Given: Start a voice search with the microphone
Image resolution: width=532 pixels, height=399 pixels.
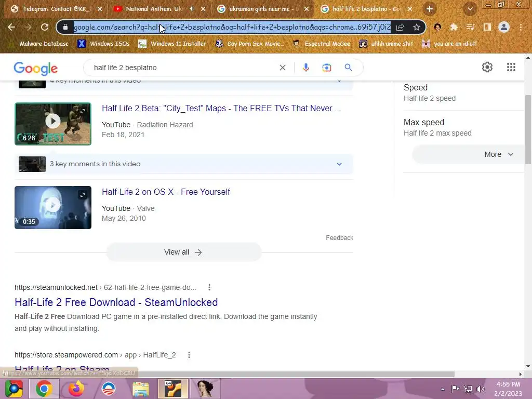Looking at the screenshot, I should 305,68.
